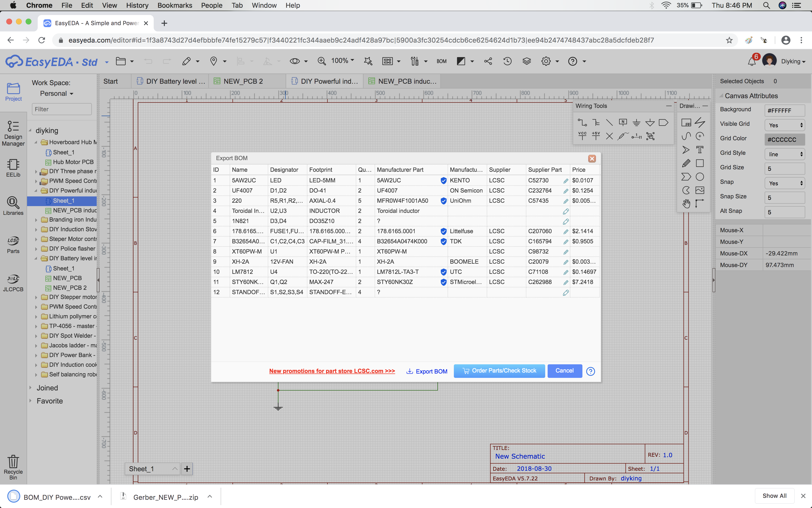Select the Rectangle drawing tool

click(x=700, y=163)
